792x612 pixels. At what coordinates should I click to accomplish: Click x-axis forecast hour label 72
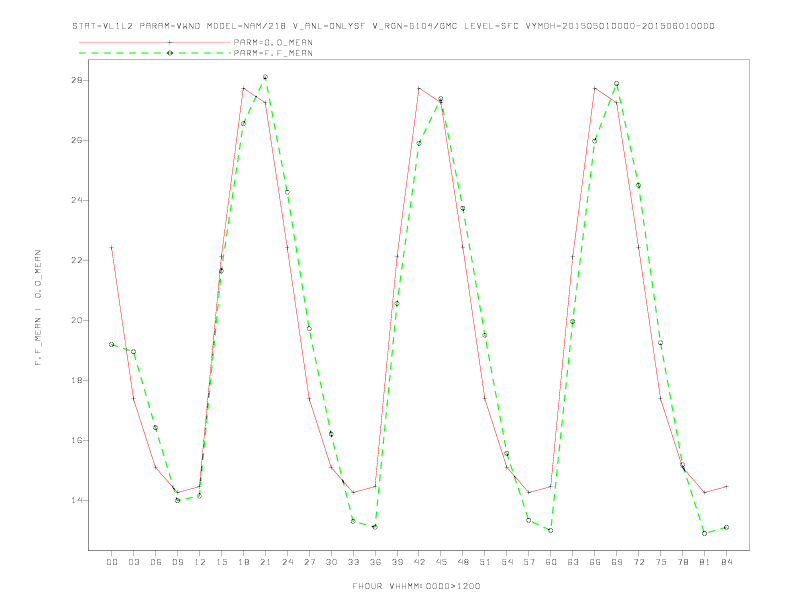pos(638,562)
